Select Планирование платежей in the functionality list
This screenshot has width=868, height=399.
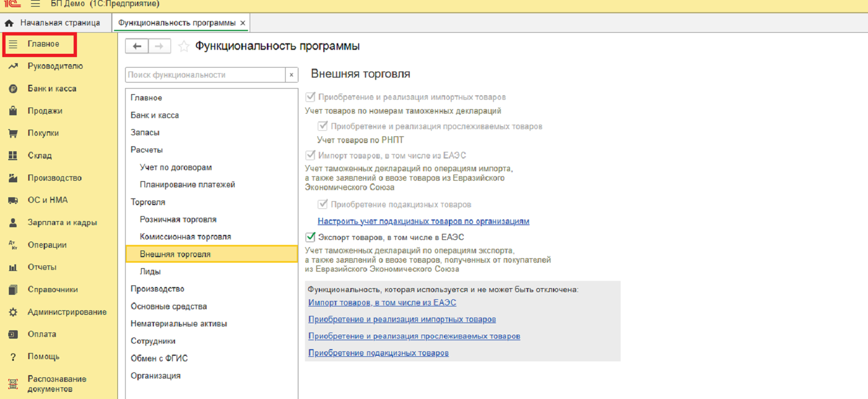[x=211, y=185]
